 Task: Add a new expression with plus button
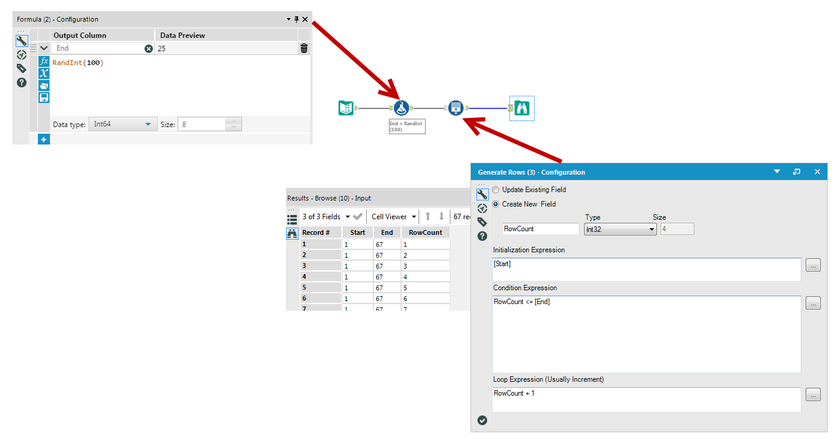pyautogui.click(x=44, y=139)
